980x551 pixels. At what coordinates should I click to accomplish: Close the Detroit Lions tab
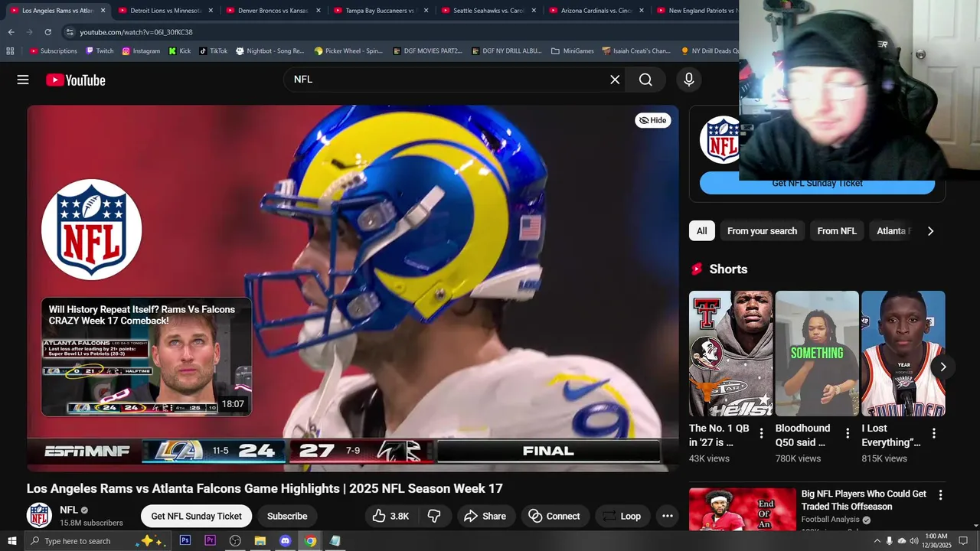(x=211, y=11)
